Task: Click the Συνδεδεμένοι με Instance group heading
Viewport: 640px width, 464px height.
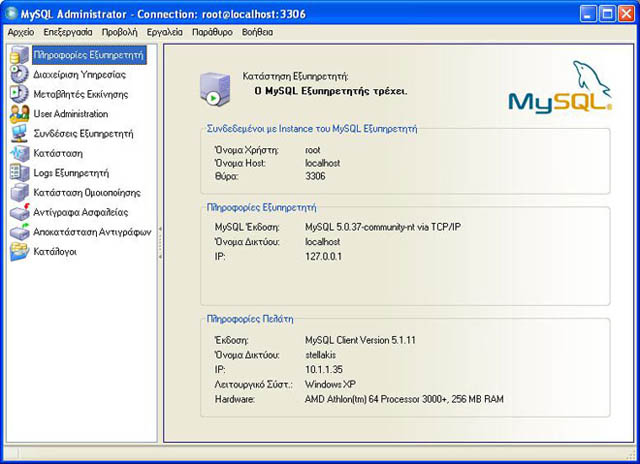Action: 312,129
